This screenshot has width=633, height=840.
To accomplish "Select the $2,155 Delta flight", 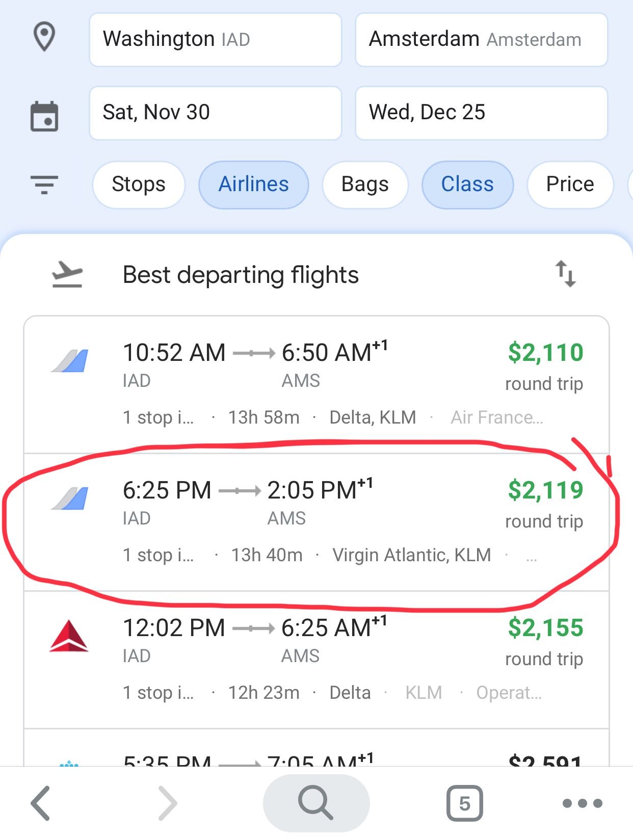I will [x=316, y=660].
